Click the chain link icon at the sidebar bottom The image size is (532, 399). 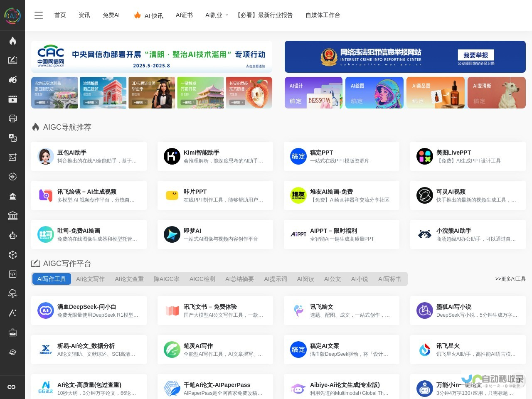(x=12, y=387)
